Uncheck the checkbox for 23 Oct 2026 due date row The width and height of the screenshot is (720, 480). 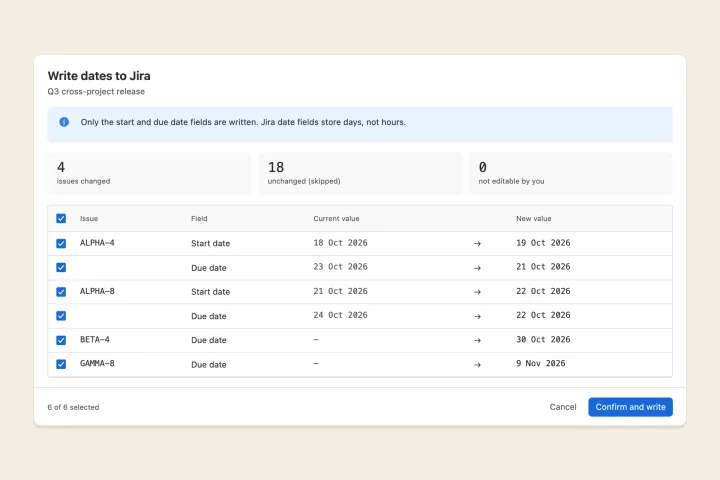click(61, 267)
